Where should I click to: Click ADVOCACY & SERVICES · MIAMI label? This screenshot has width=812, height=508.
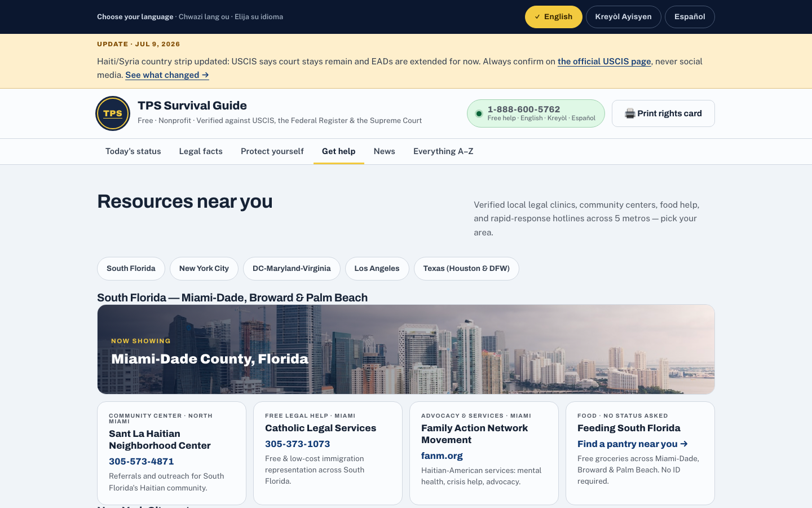[x=476, y=416]
